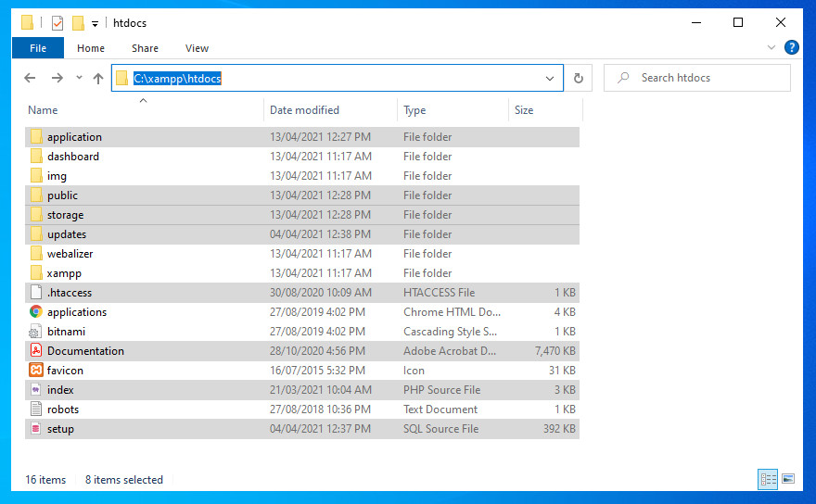The width and height of the screenshot is (816, 504).
Task: Click the .htaccess blank file icon
Action: [36, 293]
